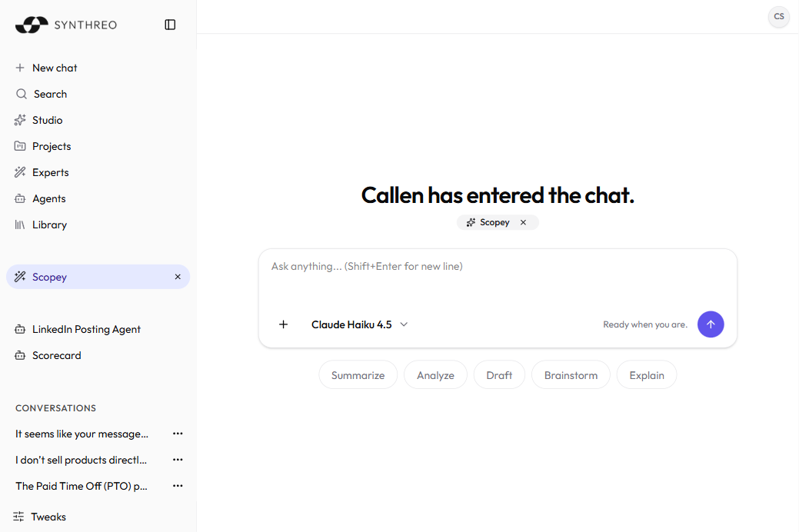Viewport: 799px width, 532px height.
Task: Click the Summarize suggestion
Action: [x=358, y=375]
